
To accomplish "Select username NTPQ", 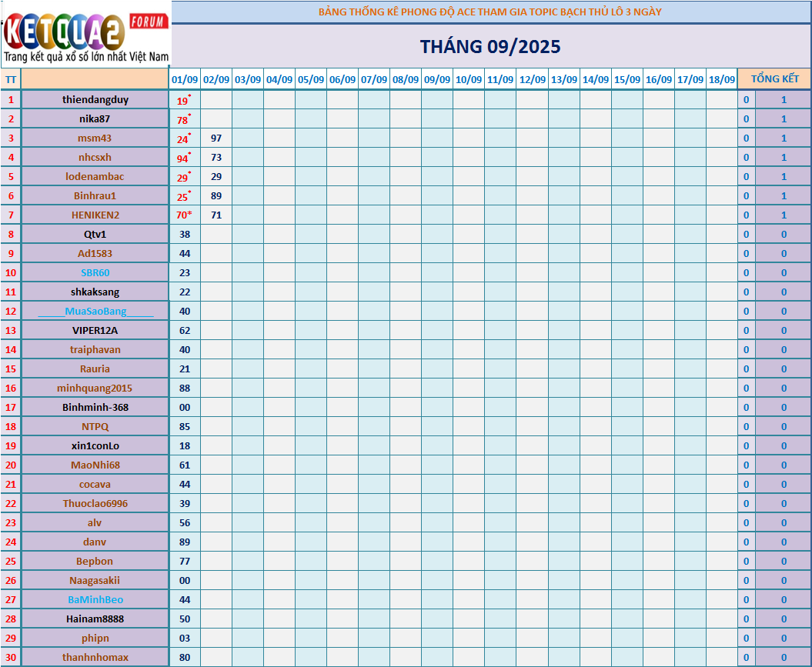I will 95,426.
